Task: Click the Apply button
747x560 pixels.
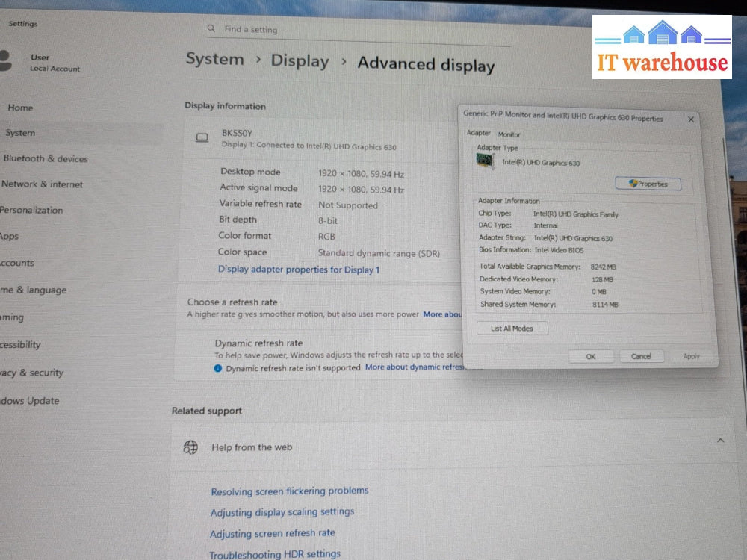Action: pyautogui.click(x=691, y=356)
